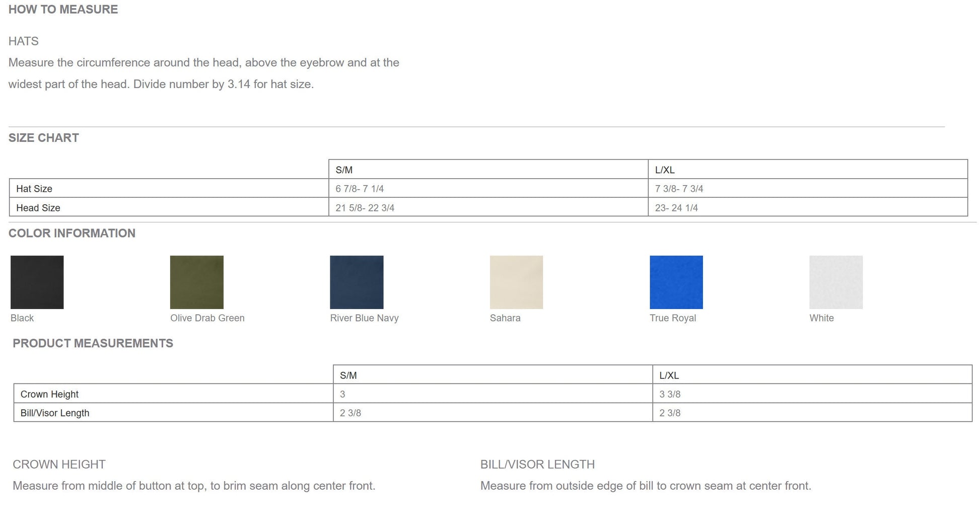Click the 3 3/8 crown height cell
This screenshot has height=528, width=980.
[x=812, y=394]
